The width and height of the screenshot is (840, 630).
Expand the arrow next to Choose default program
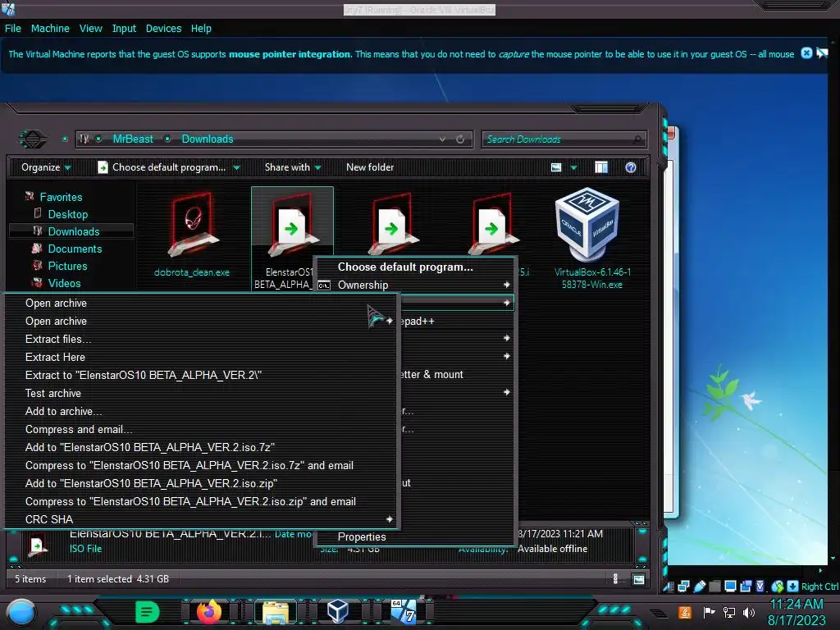(x=236, y=167)
